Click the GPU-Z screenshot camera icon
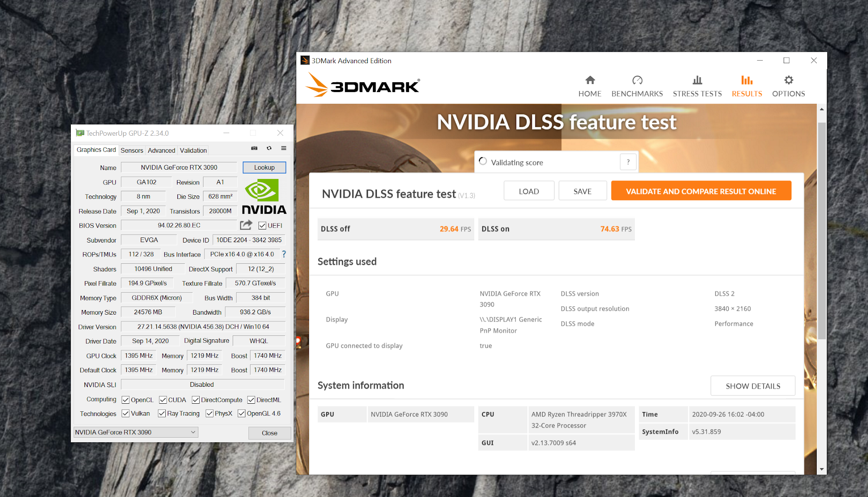868x497 pixels. tap(254, 148)
